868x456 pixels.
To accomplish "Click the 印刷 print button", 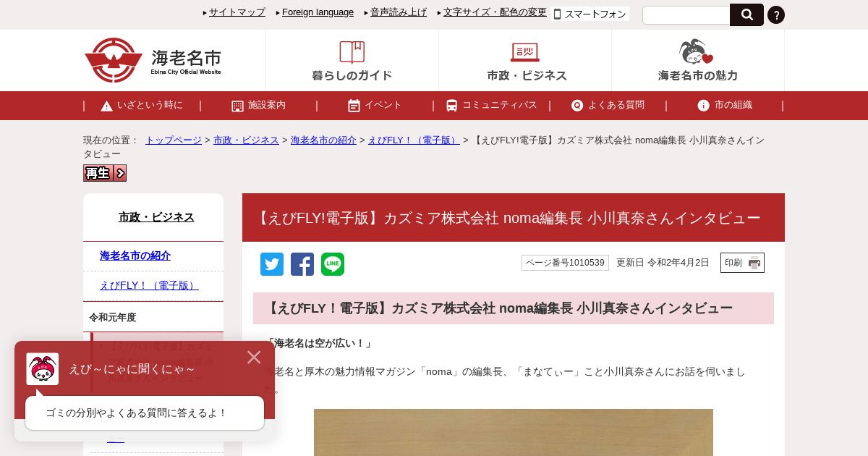I will coord(742,263).
